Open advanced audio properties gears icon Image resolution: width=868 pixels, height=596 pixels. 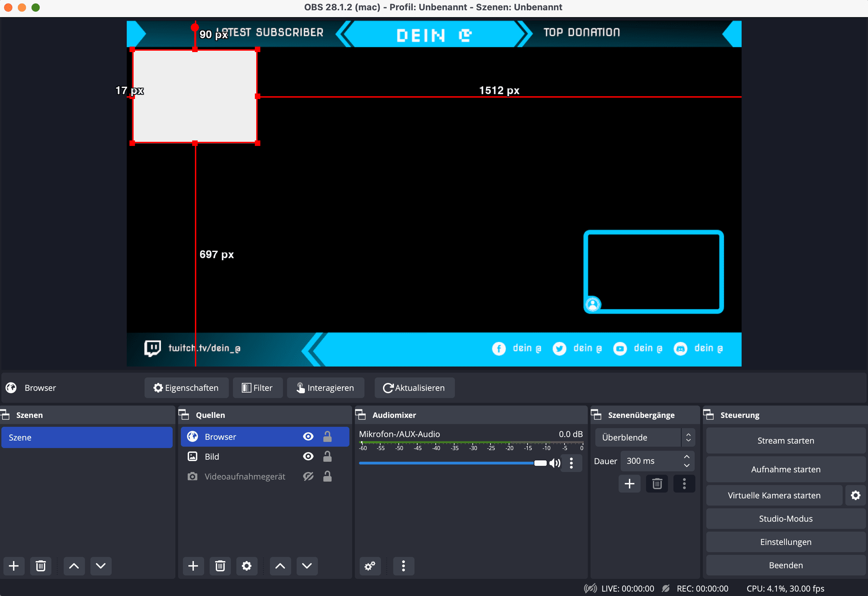point(370,566)
